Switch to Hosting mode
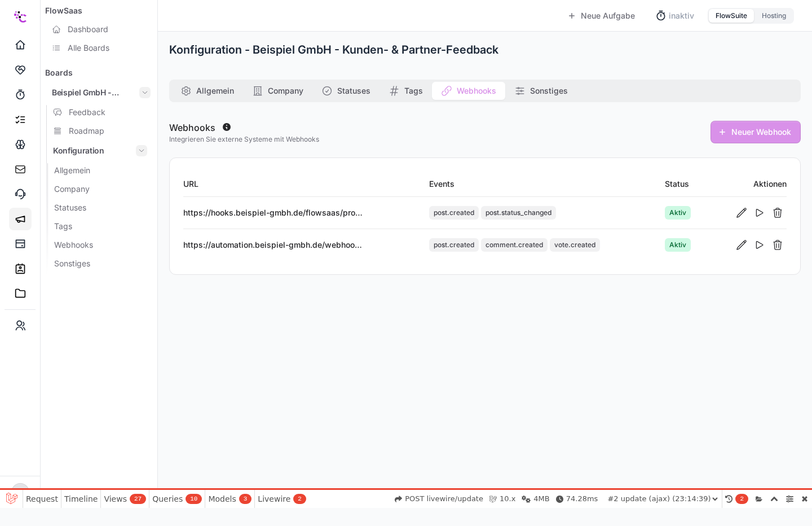This screenshot has width=812, height=526. (774, 16)
